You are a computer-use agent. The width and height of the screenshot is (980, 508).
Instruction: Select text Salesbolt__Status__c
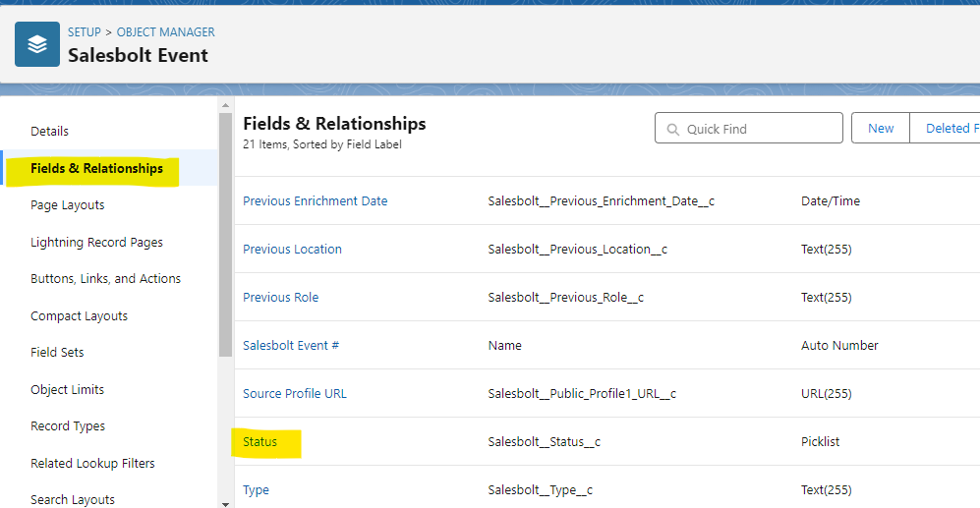(x=545, y=442)
